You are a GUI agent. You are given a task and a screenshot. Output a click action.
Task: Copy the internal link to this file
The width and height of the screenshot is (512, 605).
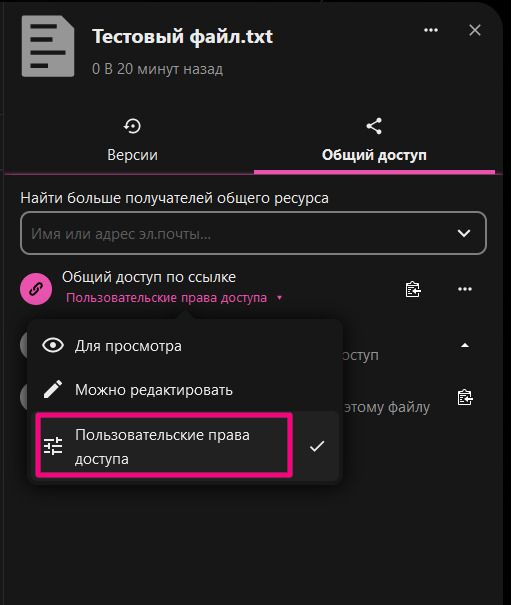[x=465, y=397]
